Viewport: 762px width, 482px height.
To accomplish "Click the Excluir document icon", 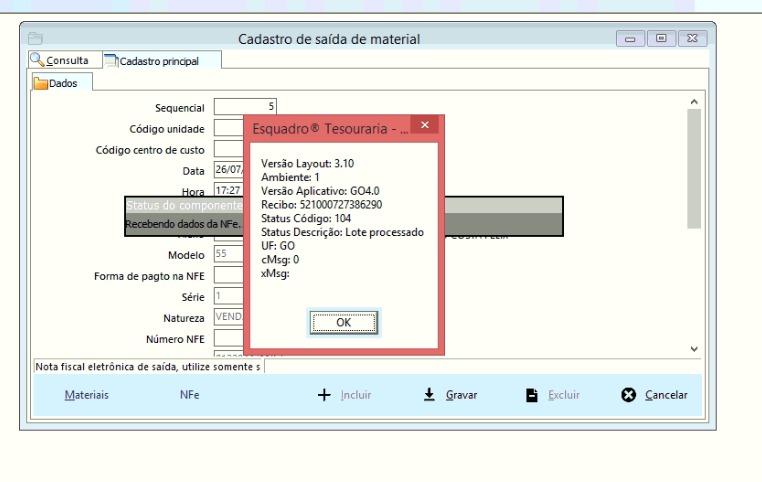I will pyautogui.click(x=532, y=395).
